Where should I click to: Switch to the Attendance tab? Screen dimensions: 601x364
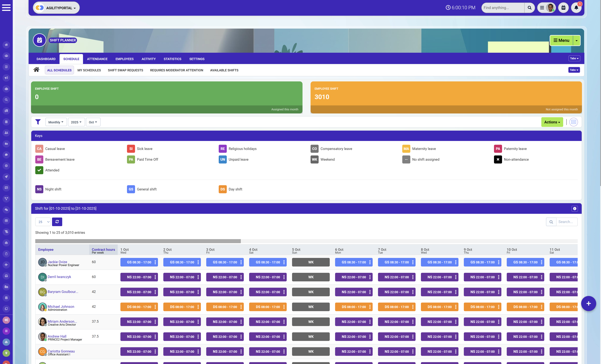[x=97, y=59]
